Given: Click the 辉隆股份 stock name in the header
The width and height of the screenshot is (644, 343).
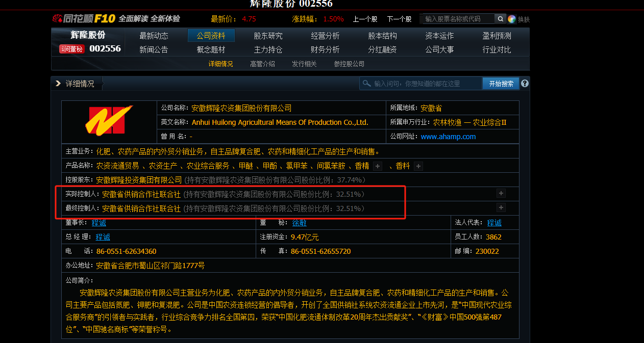Looking at the screenshot, I should [88, 35].
